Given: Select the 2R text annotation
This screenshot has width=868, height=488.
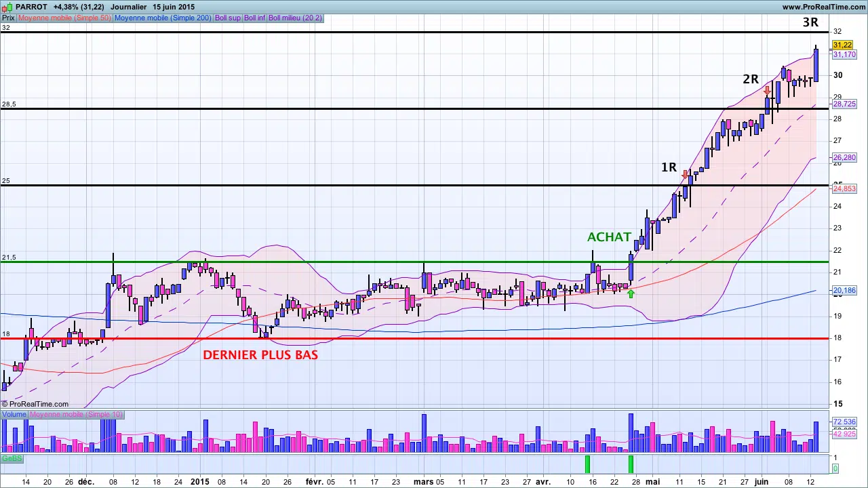Looking at the screenshot, I should click(751, 79).
